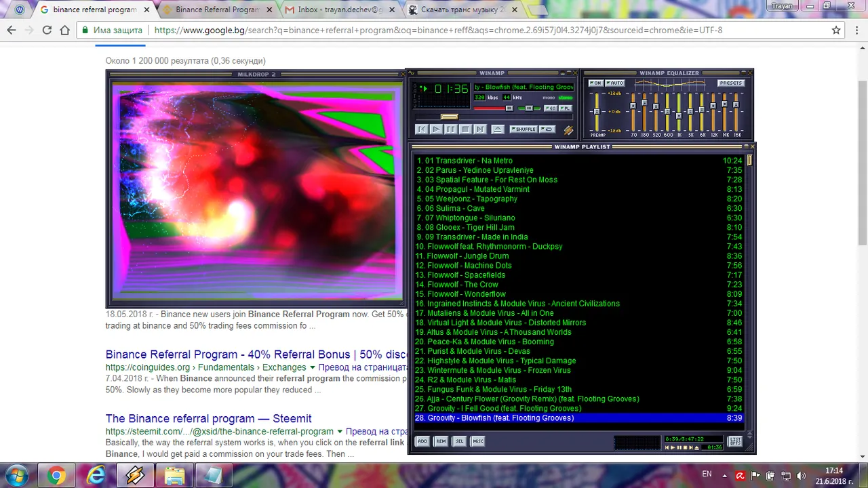Click playlist mini Stop button
Image resolution: width=868 pixels, height=488 pixels.
pyautogui.click(x=685, y=448)
